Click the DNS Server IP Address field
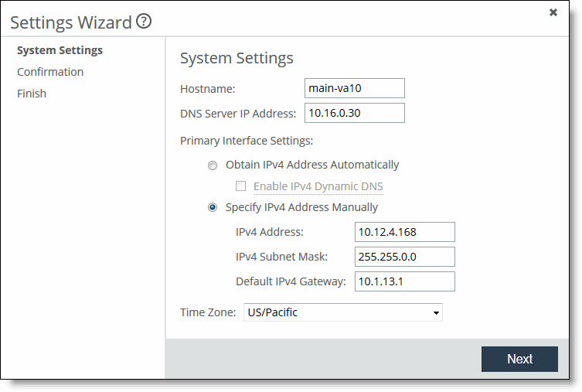This screenshot has height=392, width=582. coord(355,113)
